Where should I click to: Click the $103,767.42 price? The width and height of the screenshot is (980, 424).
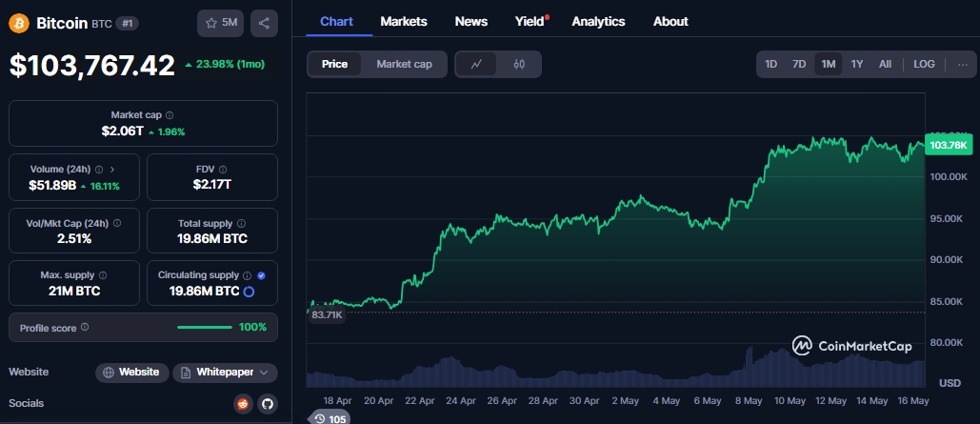pos(91,65)
